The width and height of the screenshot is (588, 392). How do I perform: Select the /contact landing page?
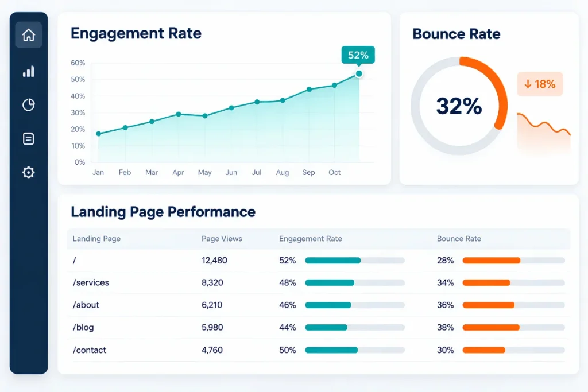89,350
